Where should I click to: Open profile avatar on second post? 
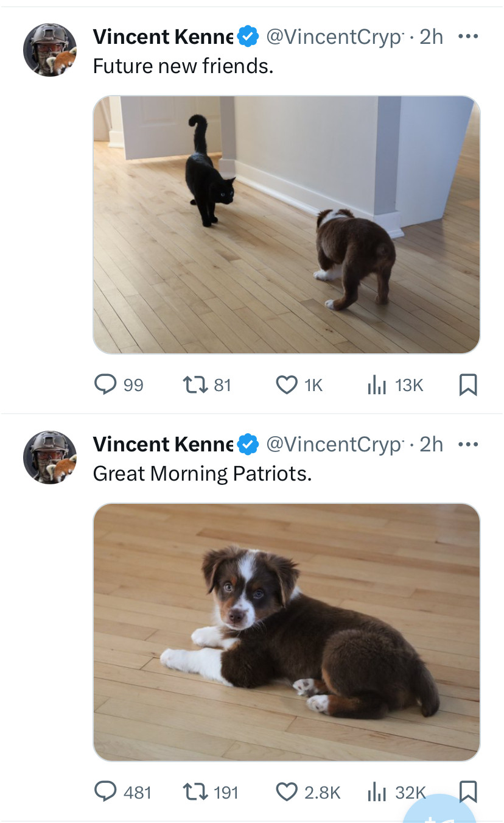coord(50,457)
